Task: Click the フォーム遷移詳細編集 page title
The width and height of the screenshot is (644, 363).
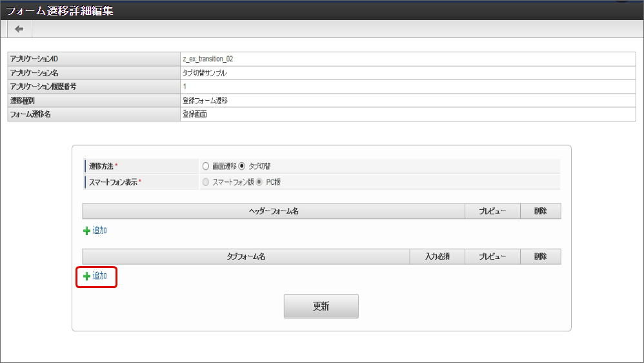Action: point(59,10)
